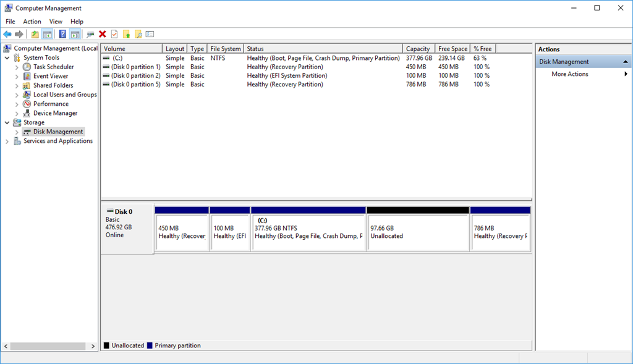Viewport: 633px width, 364px height.
Task: Collapse the Disk Management actions header
Action: [x=626, y=62]
